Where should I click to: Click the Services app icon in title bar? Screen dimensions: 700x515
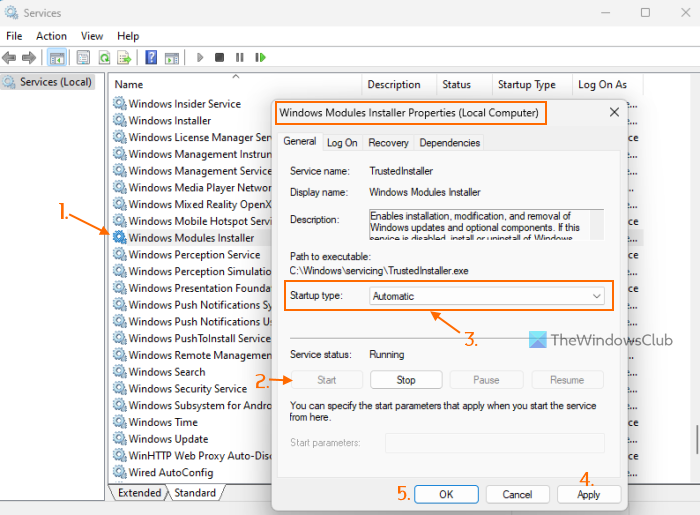tap(11, 12)
